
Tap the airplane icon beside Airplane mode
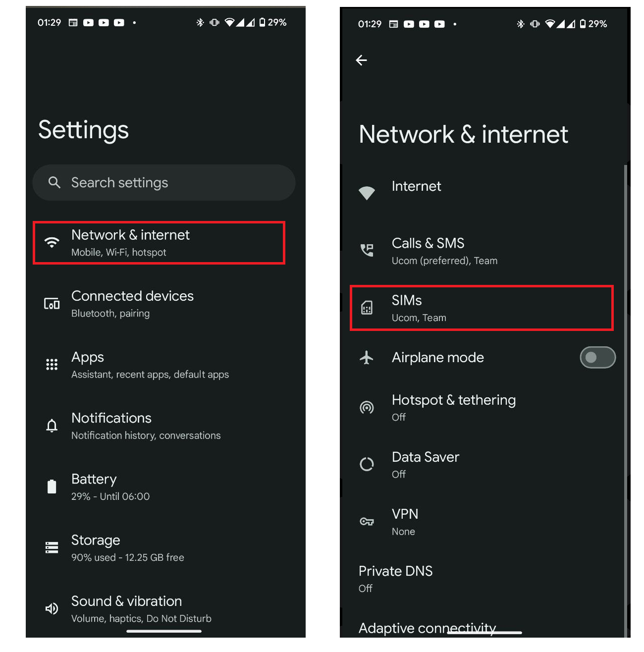pyautogui.click(x=367, y=357)
